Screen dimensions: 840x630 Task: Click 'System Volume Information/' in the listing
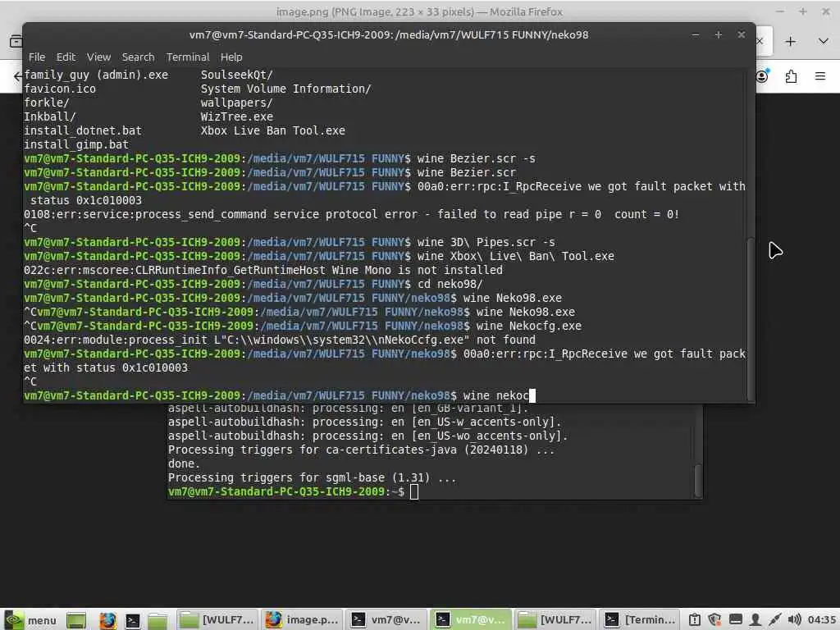(x=285, y=89)
